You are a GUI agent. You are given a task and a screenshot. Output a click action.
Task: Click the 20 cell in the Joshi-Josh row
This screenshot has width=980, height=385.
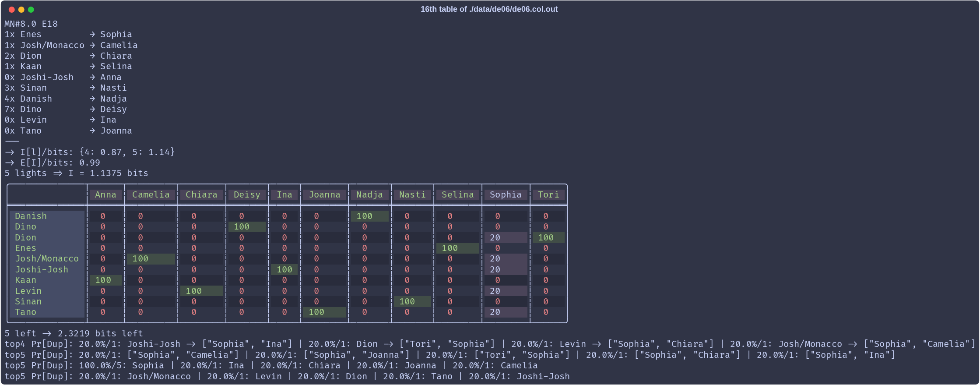(506, 269)
